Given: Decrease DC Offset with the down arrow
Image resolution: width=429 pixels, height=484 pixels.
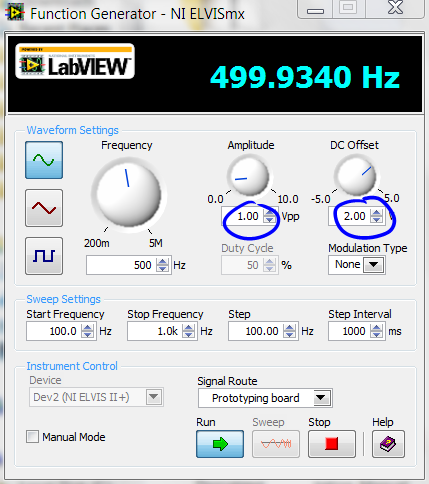Looking at the screenshot, I should pyautogui.click(x=376, y=220).
